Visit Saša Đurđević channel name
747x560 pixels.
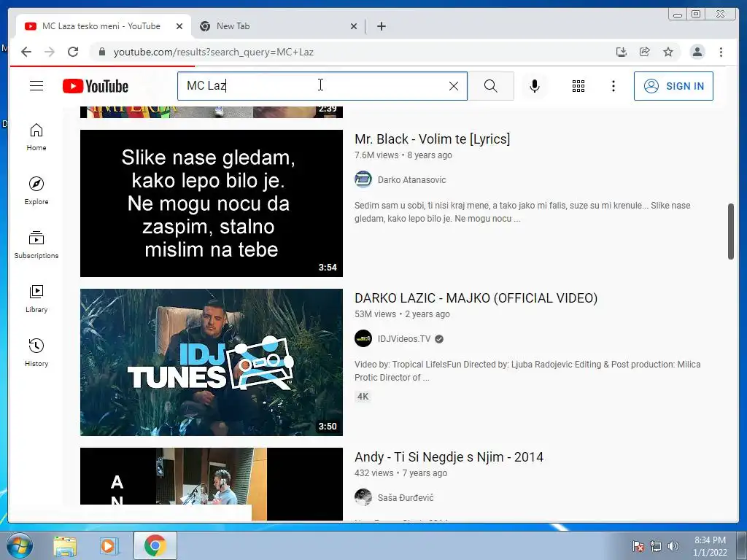click(406, 497)
